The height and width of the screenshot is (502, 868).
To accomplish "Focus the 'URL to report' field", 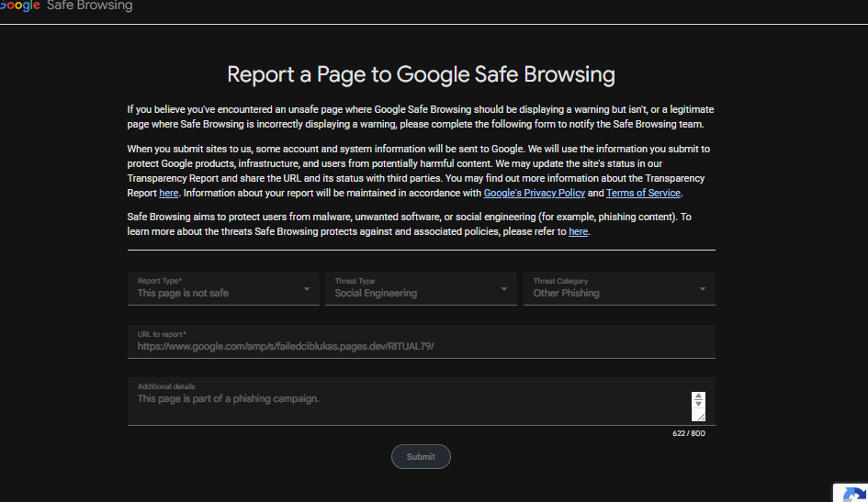I will point(421,346).
